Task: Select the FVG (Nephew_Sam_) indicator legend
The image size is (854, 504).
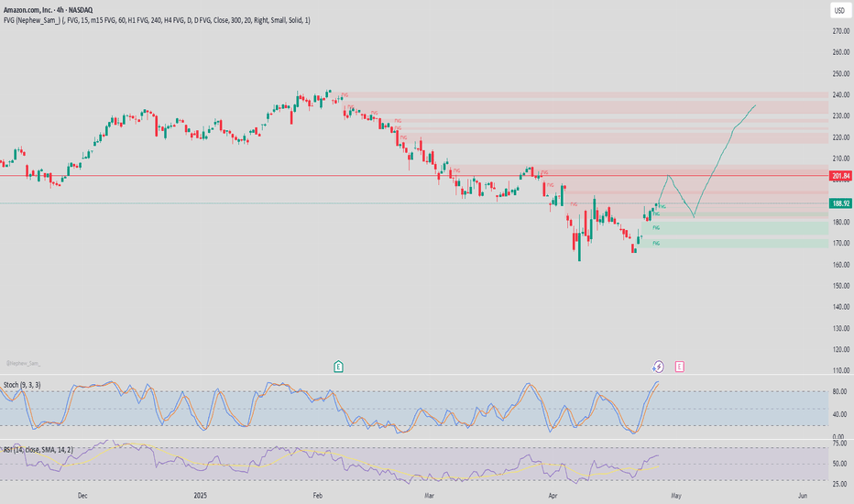Action: click(x=157, y=20)
